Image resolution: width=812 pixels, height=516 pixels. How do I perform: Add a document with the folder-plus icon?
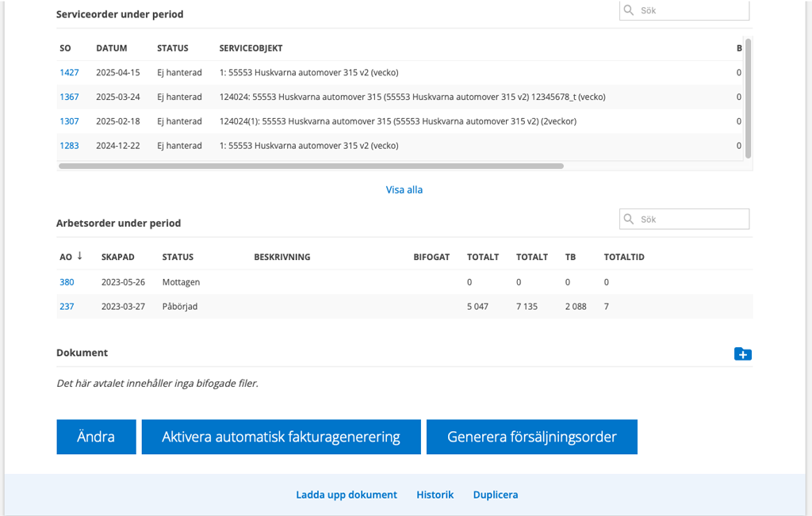(x=742, y=354)
